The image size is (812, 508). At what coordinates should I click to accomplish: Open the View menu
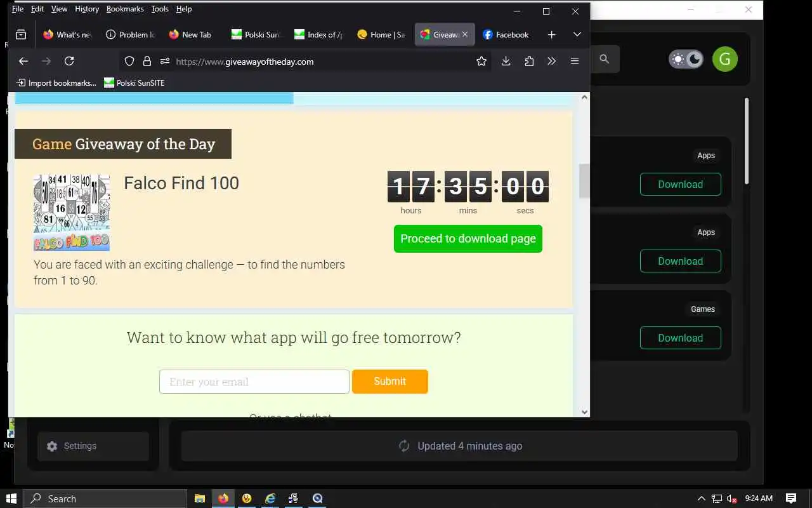click(59, 9)
